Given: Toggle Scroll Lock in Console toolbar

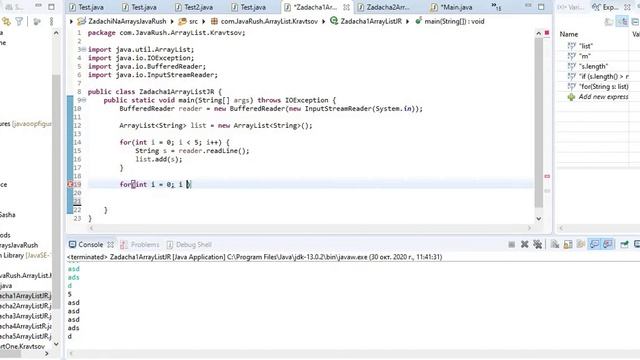Looking at the screenshot, I should pos(568,244).
